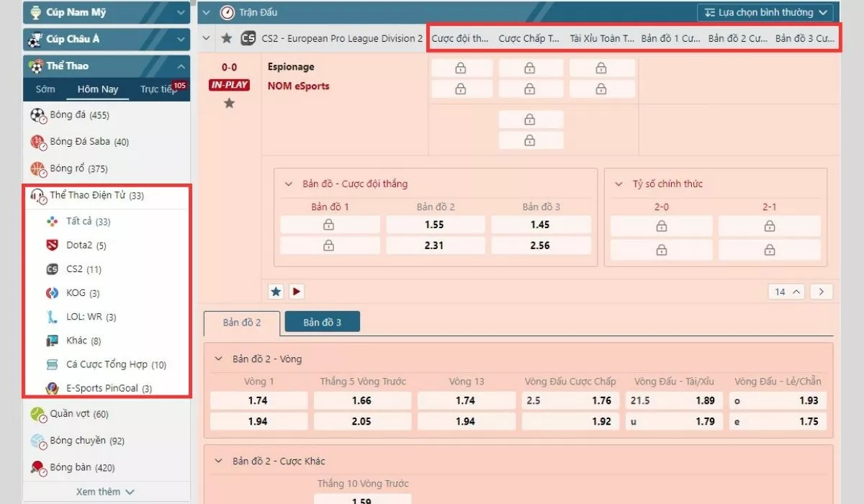
Task: Switch to Hôm Nay tab
Action: click(x=98, y=89)
